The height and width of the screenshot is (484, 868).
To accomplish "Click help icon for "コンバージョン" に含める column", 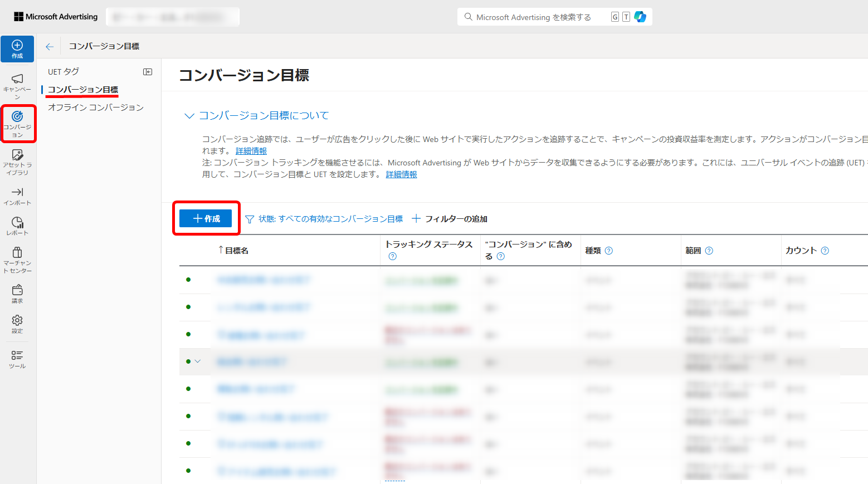I will coord(500,256).
